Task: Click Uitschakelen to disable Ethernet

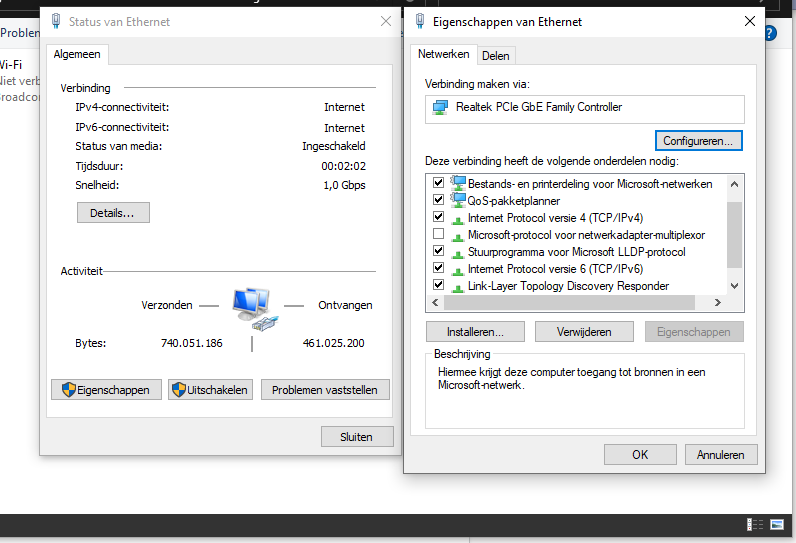Action: coord(210,390)
